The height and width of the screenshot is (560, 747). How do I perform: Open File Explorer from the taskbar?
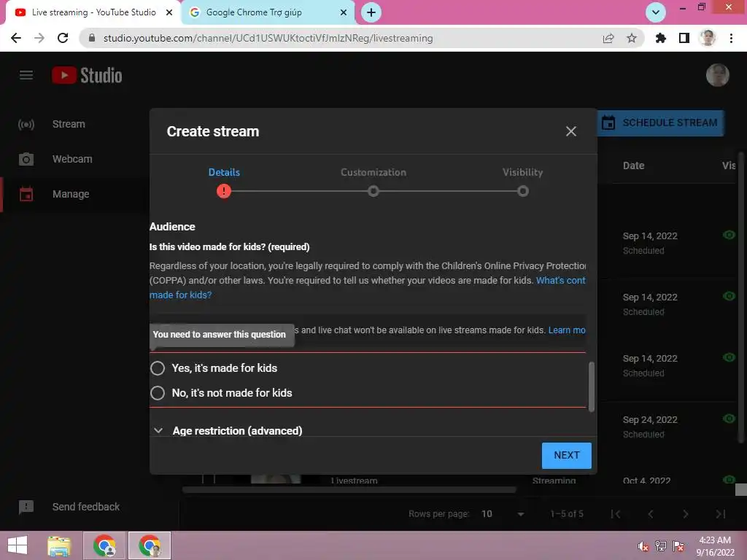pyautogui.click(x=60, y=545)
